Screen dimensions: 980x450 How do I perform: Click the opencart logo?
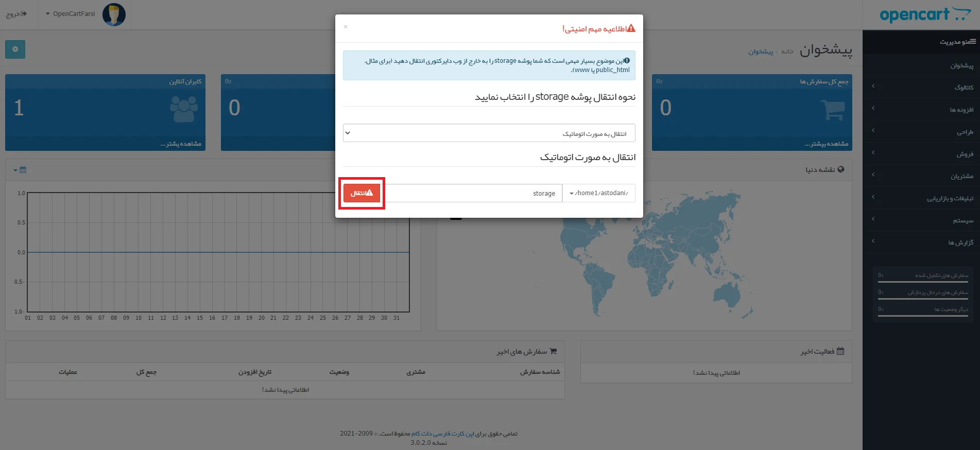925,14
